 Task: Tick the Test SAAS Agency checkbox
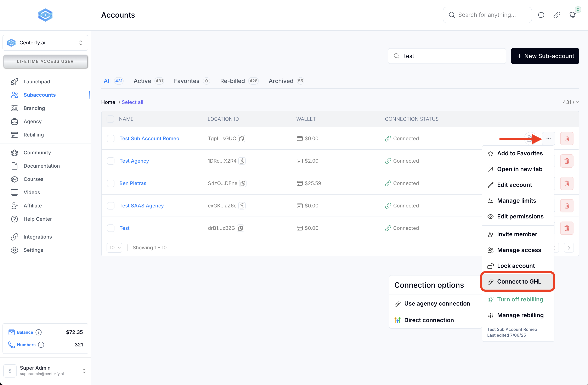click(111, 206)
